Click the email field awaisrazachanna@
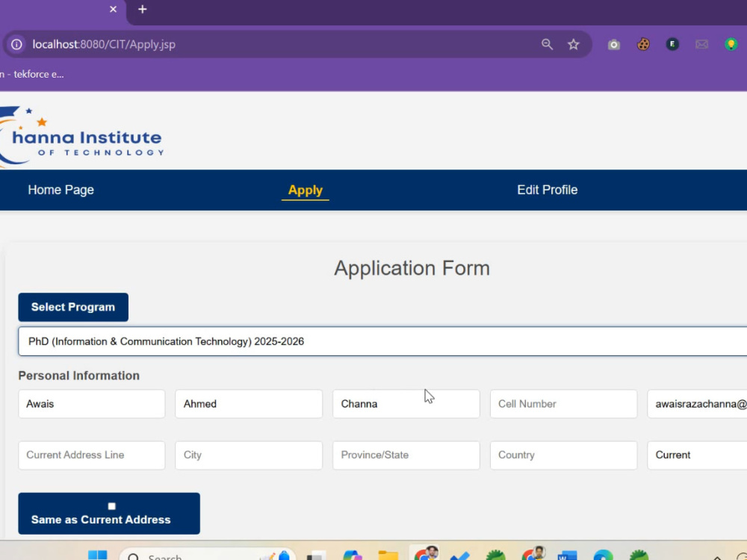Image resolution: width=747 pixels, height=560 pixels. (x=697, y=404)
